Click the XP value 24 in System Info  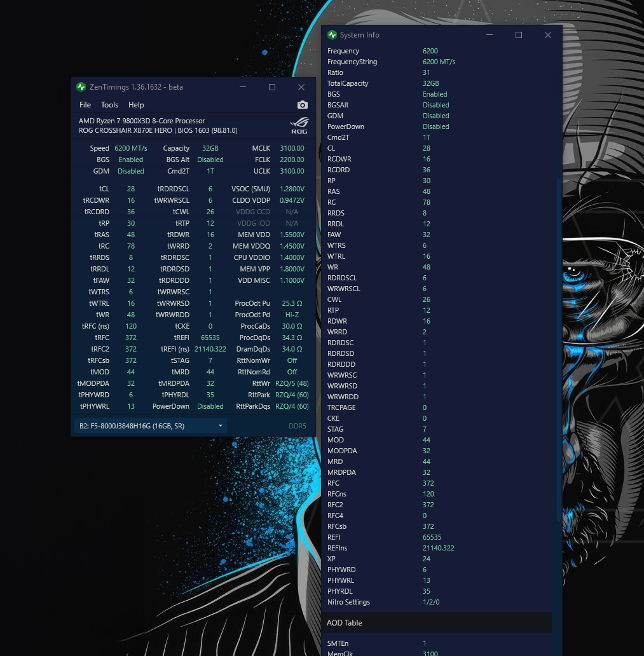point(427,559)
